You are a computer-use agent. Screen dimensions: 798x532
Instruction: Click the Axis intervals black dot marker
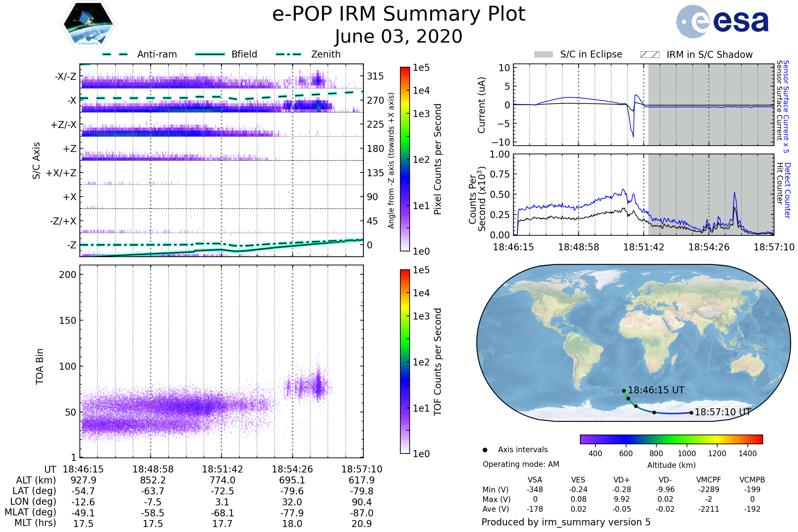click(485, 450)
